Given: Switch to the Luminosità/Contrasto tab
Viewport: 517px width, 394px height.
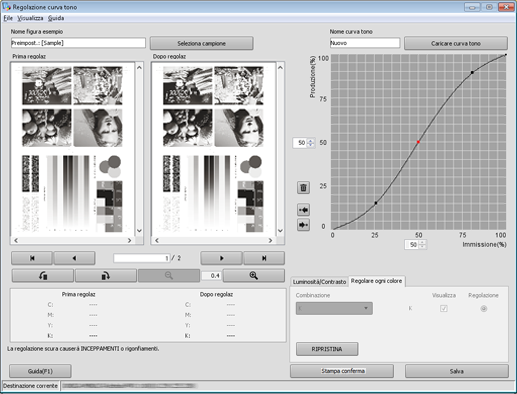Looking at the screenshot, I should click(319, 282).
